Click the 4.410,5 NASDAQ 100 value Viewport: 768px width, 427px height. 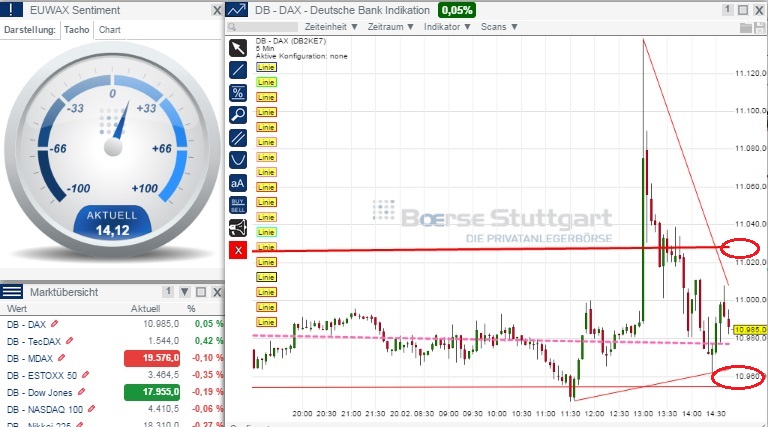[164, 408]
